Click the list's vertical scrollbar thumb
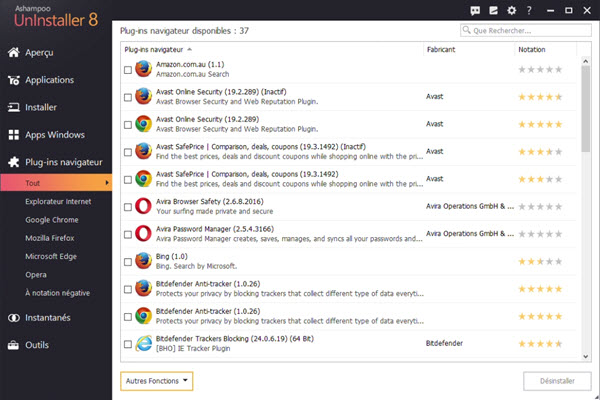The width and height of the screenshot is (600, 400). tap(586, 108)
